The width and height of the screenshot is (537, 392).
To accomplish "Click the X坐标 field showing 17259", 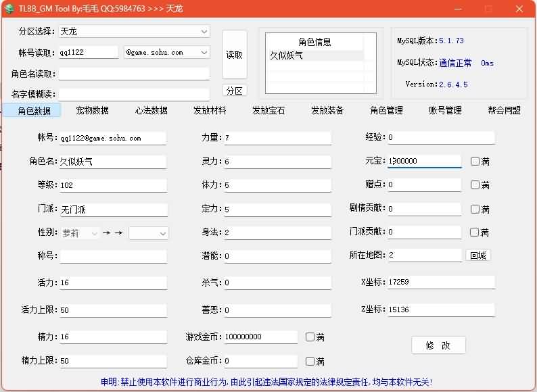I will pos(442,282).
